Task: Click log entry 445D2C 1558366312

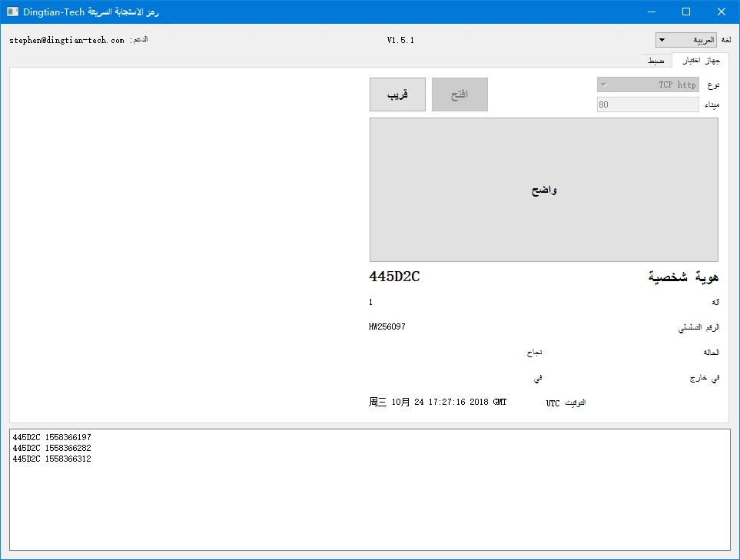Action: click(x=52, y=459)
